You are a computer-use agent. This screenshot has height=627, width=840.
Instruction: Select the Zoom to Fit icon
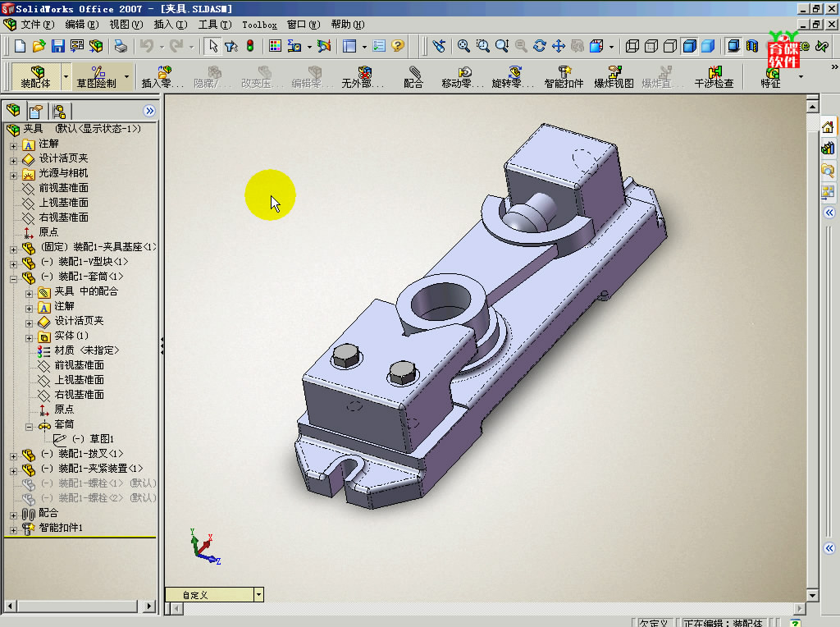click(462, 46)
